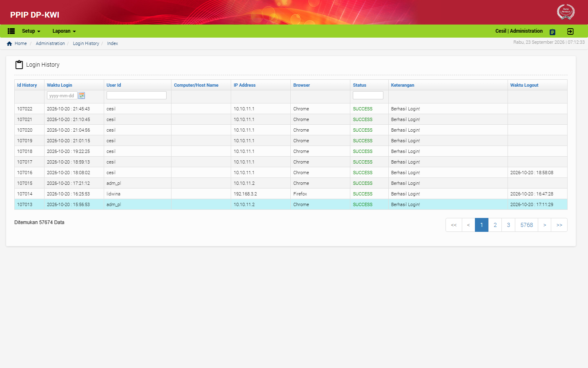
Task: Open the Login History breadcrumb link
Action: 86,43
